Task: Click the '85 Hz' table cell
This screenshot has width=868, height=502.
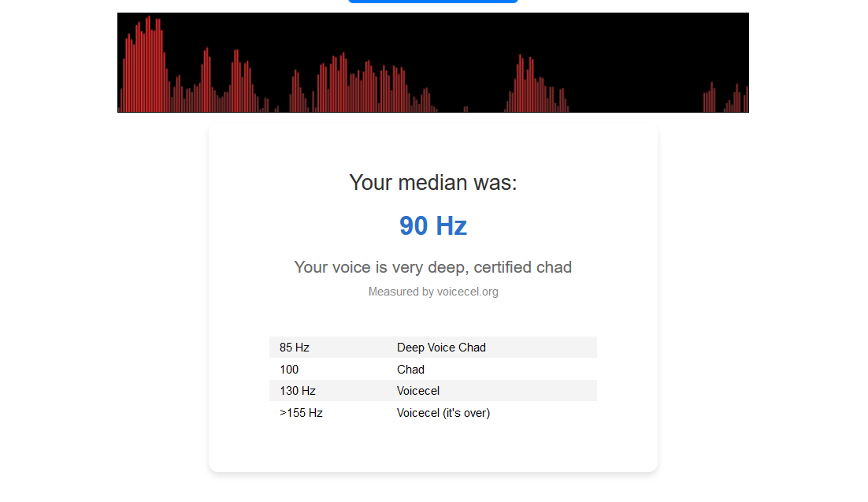Action: 295,348
